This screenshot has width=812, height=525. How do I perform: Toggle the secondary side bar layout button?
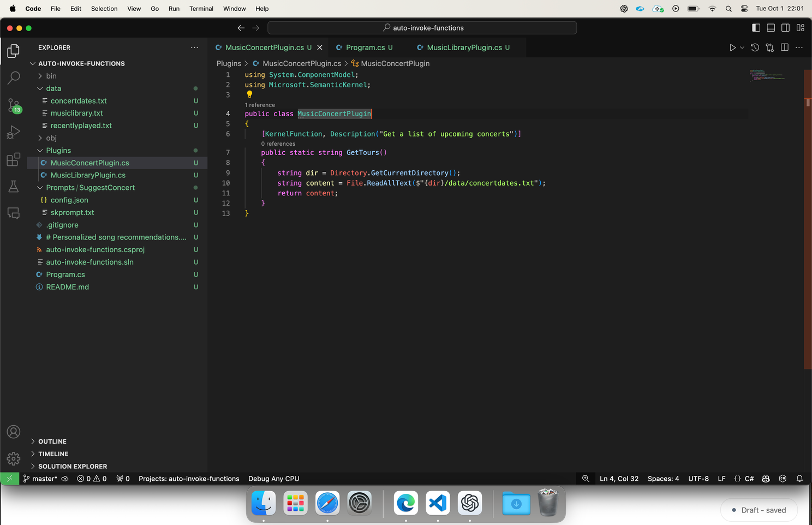(785, 28)
